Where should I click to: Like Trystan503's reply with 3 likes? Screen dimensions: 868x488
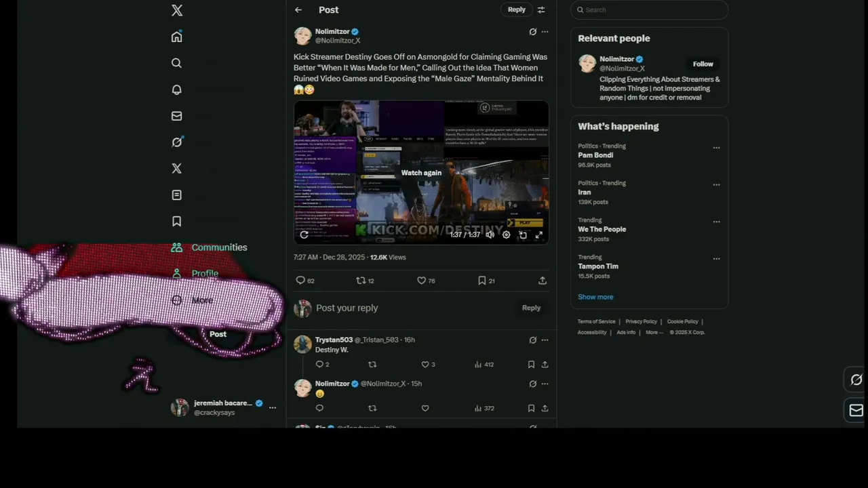tap(428, 365)
